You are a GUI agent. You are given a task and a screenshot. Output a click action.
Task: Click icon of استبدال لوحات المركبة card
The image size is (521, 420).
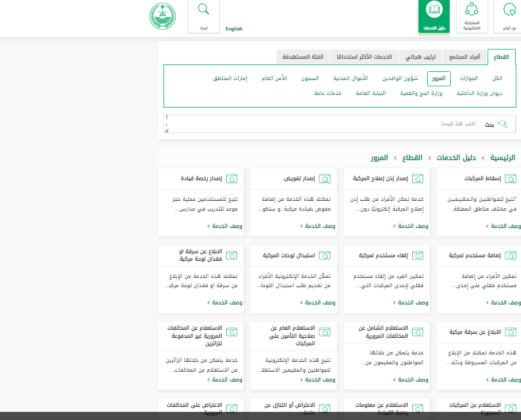(x=325, y=255)
